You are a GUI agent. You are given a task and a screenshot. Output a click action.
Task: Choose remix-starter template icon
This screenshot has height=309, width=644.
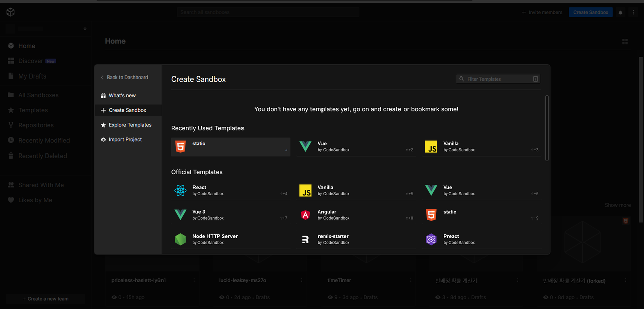pos(305,239)
